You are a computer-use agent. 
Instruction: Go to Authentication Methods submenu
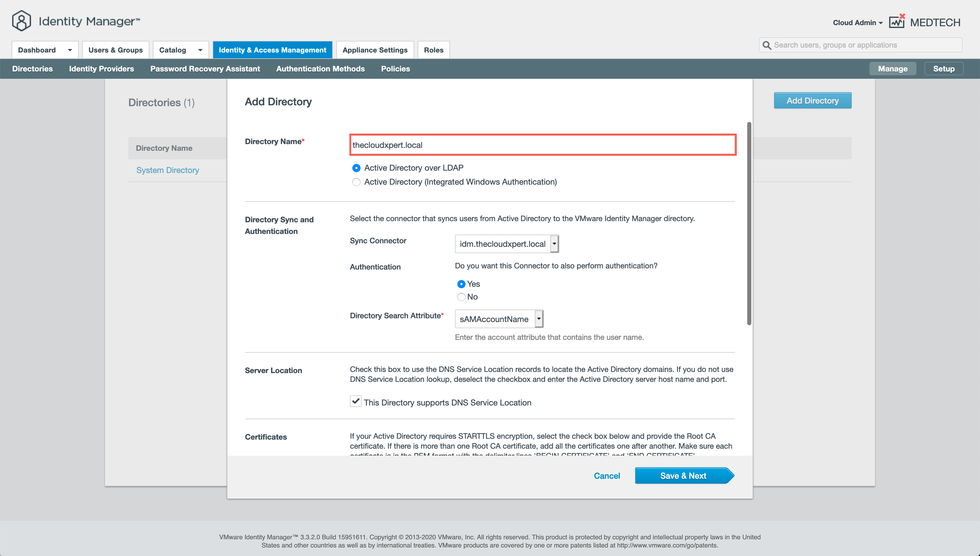coord(320,69)
